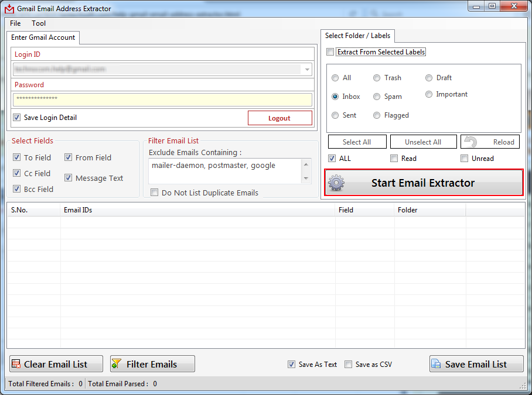Switch to Select Folder / Labels tab
This screenshot has width=532, height=395.
point(357,36)
